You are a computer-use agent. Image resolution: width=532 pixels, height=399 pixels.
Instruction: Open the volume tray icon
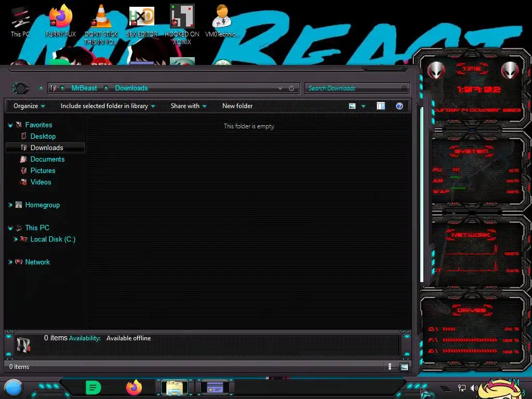click(x=474, y=388)
